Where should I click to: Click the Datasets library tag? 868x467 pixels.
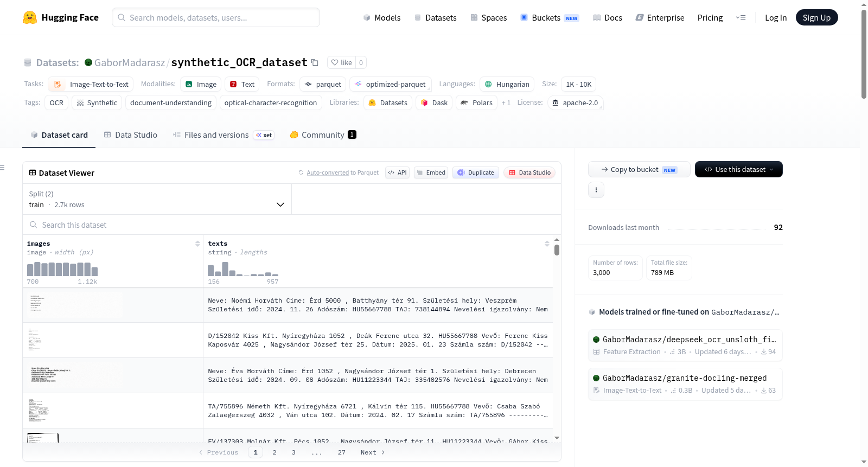(388, 103)
